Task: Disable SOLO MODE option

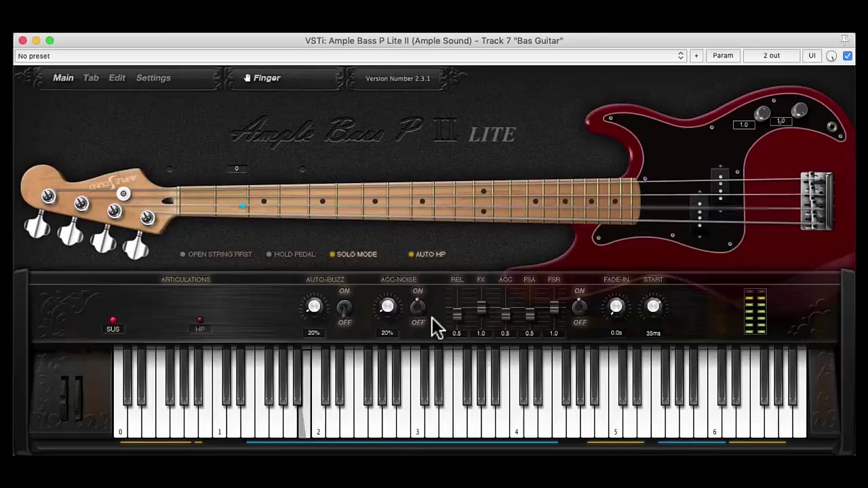Action: pos(353,254)
